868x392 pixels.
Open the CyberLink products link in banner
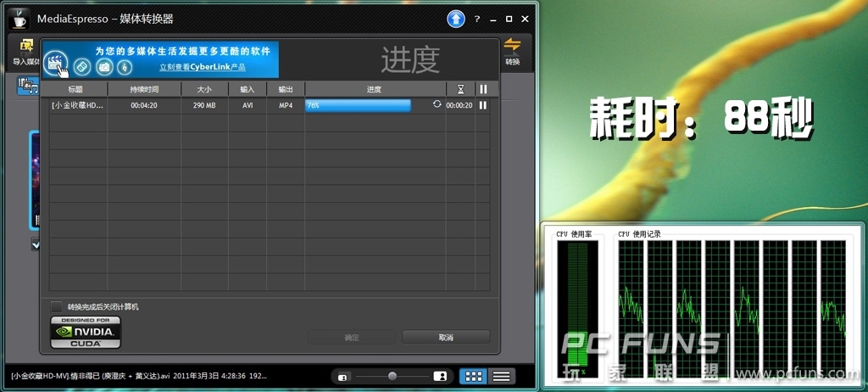click(203, 67)
